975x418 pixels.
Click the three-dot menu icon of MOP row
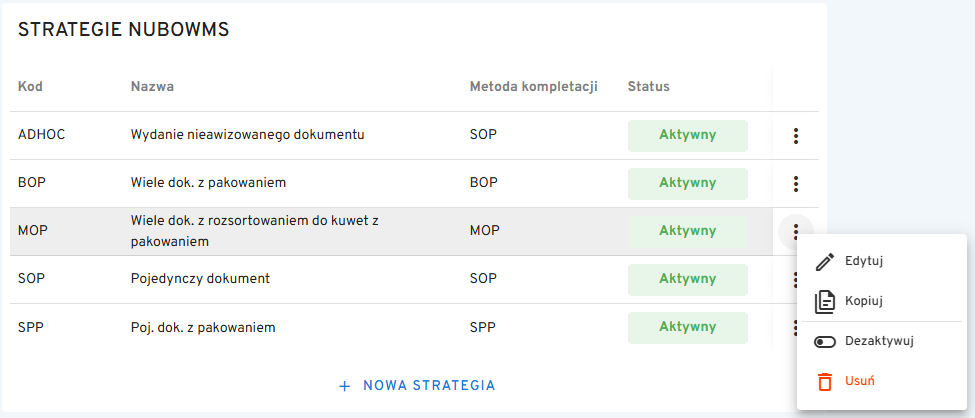(795, 231)
